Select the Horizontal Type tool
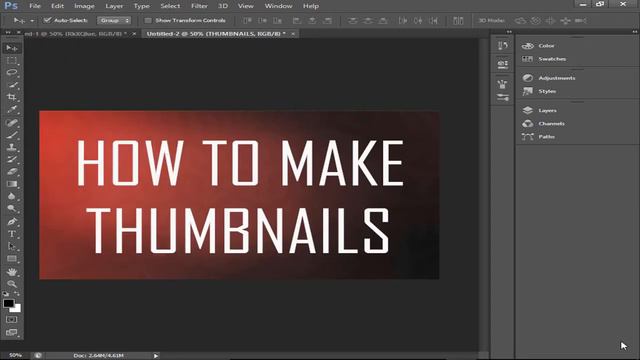The height and width of the screenshot is (360, 640). 12,234
